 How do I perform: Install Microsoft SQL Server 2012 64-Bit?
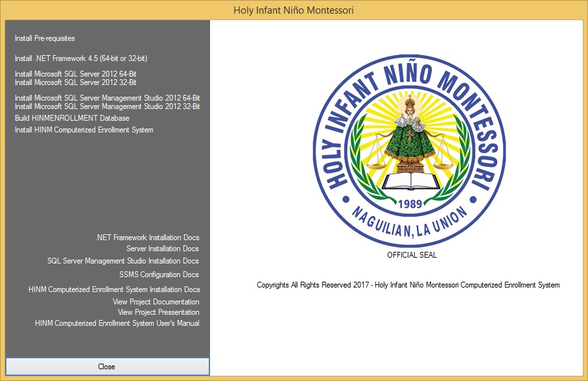[x=75, y=74]
